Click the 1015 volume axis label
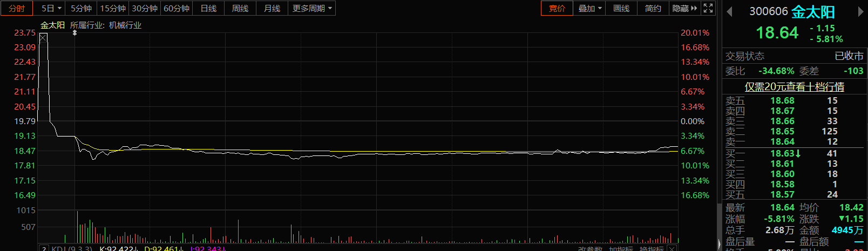The width and height of the screenshot is (868, 251). click(x=26, y=210)
